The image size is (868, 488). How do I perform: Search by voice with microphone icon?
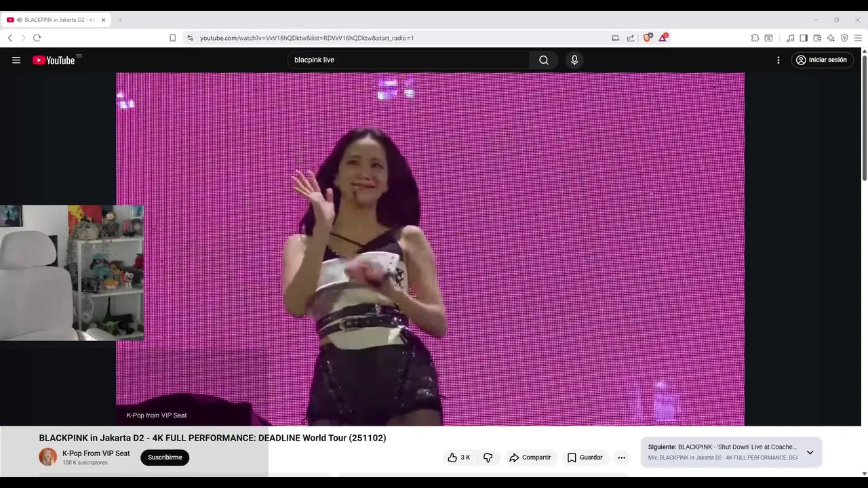click(x=574, y=60)
